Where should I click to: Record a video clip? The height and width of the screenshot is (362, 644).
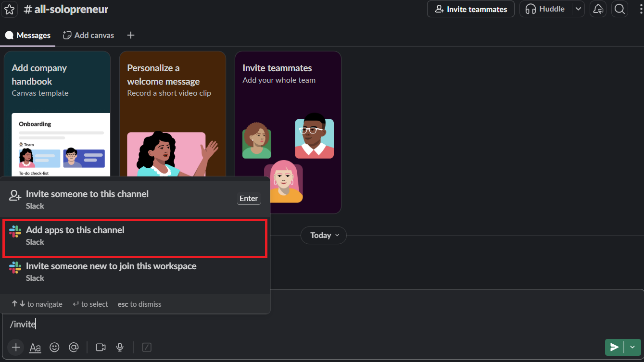101,347
